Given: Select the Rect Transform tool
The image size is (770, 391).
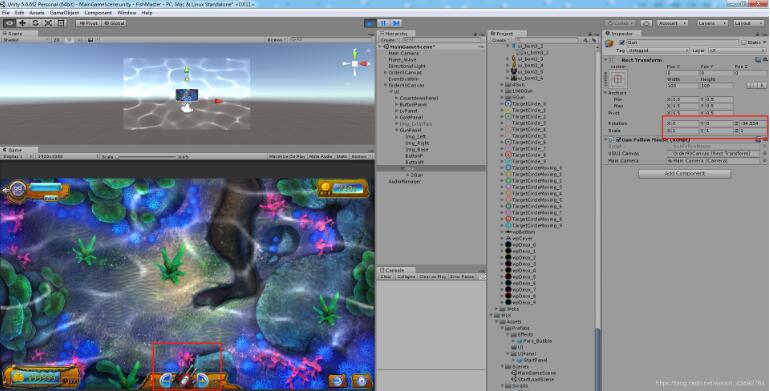Looking at the screenshot, I should tap(61, 23).
